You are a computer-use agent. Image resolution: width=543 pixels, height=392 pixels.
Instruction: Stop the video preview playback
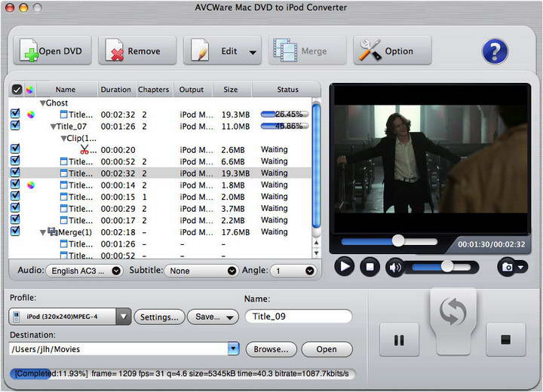pyautogui.click(x=370, y=267)
